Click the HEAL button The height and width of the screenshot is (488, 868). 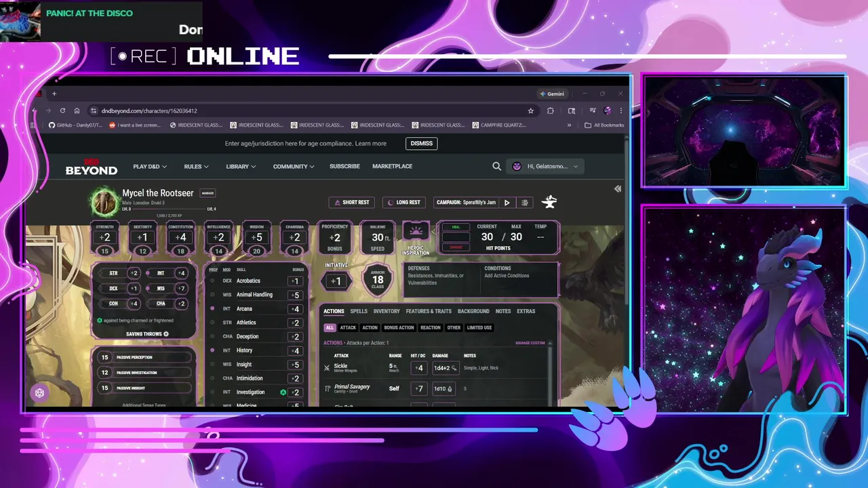pos(456,227)
